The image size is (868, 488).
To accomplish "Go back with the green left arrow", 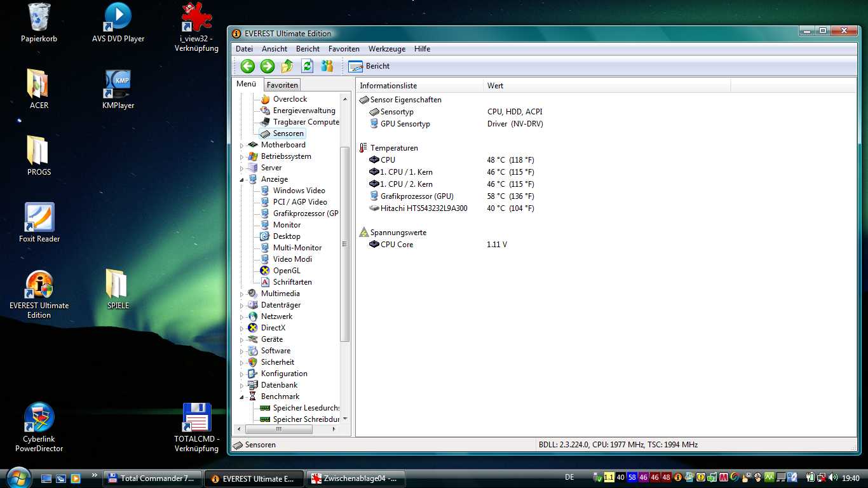I will (x=248, y=66).
